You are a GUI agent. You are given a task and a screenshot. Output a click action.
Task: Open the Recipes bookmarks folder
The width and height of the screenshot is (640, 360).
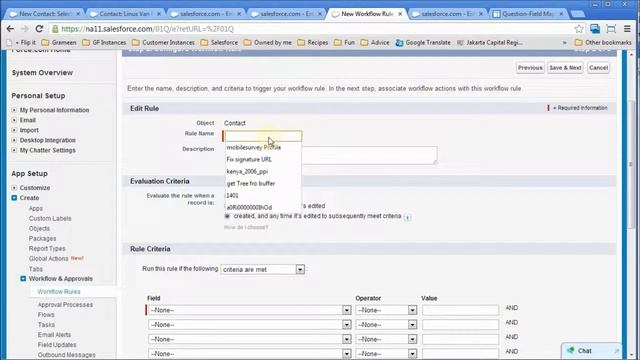pyautogui.click(x=313, y=42)
